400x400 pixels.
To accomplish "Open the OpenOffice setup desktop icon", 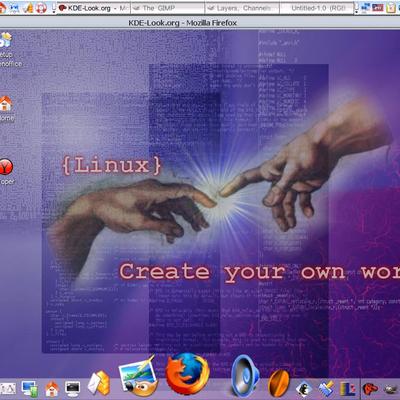I will (8, 49).
